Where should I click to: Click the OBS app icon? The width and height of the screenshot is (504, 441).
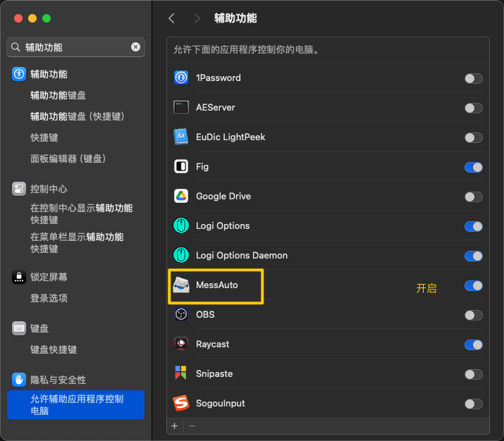(181, 314)
